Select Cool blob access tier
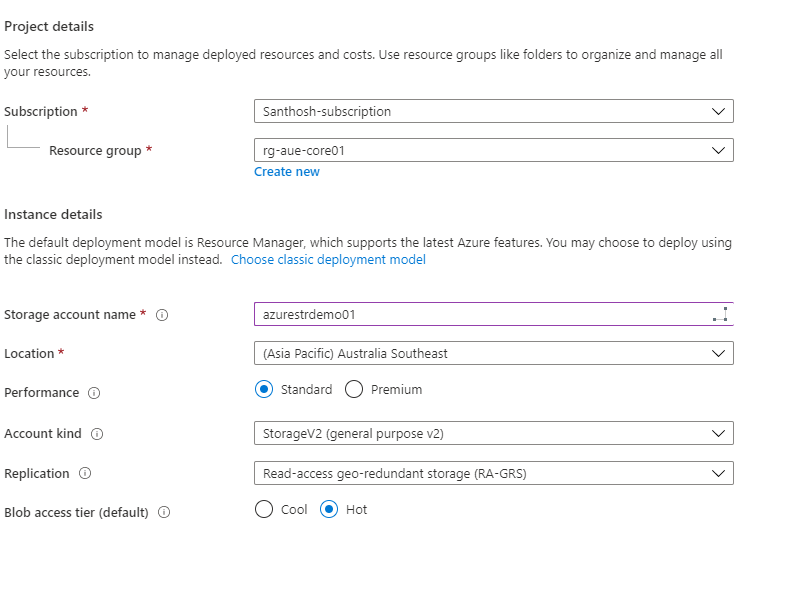 (x=262, y=510)
